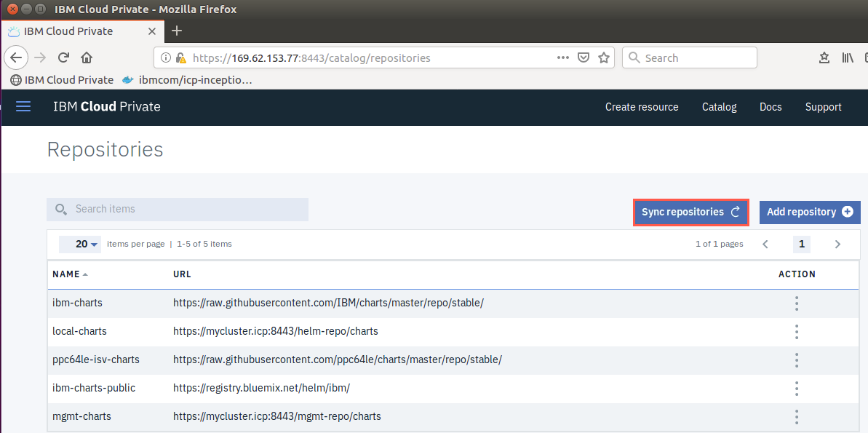Click the magnifier icon in Search items
Screen dimensions: 868x433
[x=61, y=210]
